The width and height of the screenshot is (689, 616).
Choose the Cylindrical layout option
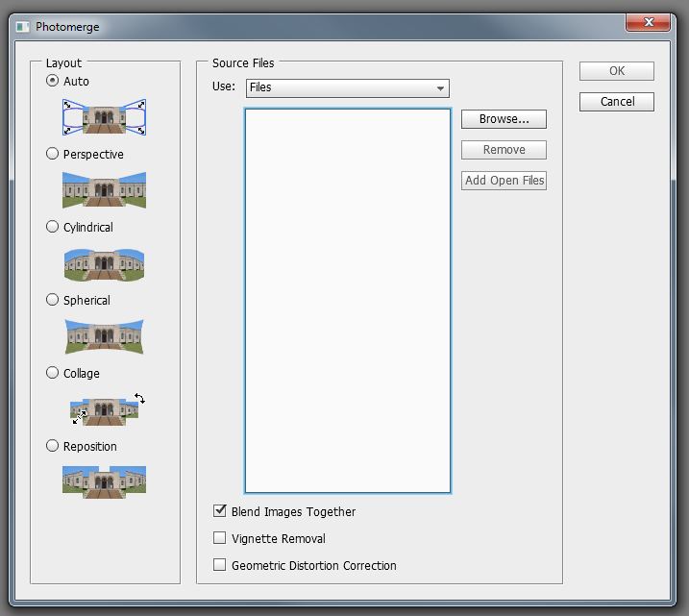click(52, 226)
